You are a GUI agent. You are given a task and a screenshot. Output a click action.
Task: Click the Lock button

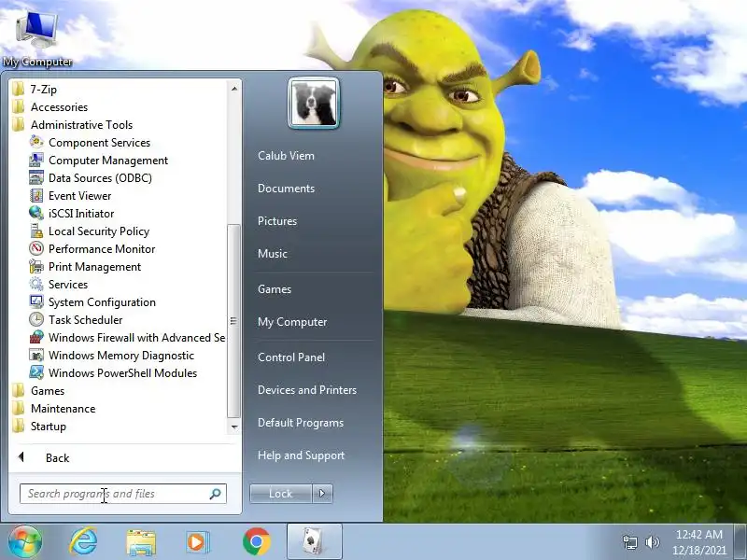click(x=281, y=494)
